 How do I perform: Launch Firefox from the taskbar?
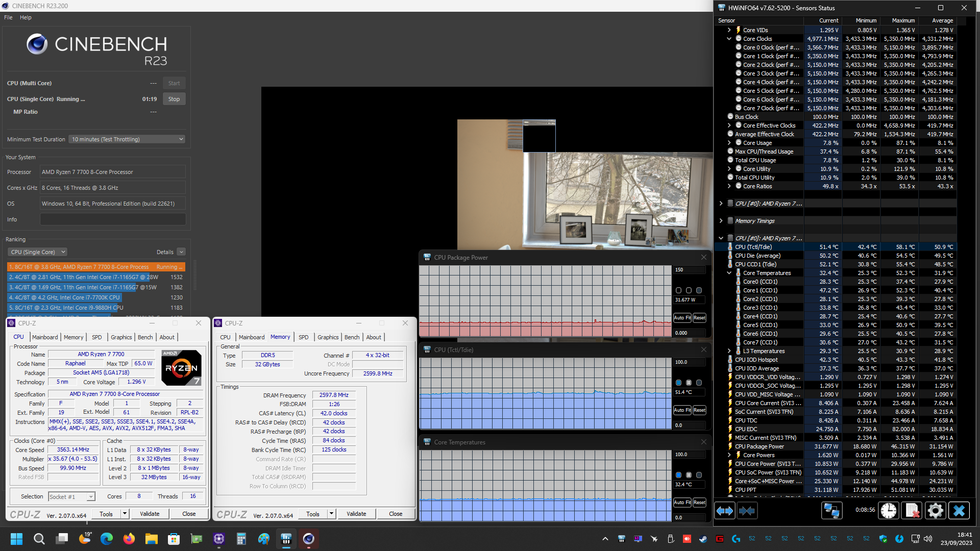tap(129, 539)
